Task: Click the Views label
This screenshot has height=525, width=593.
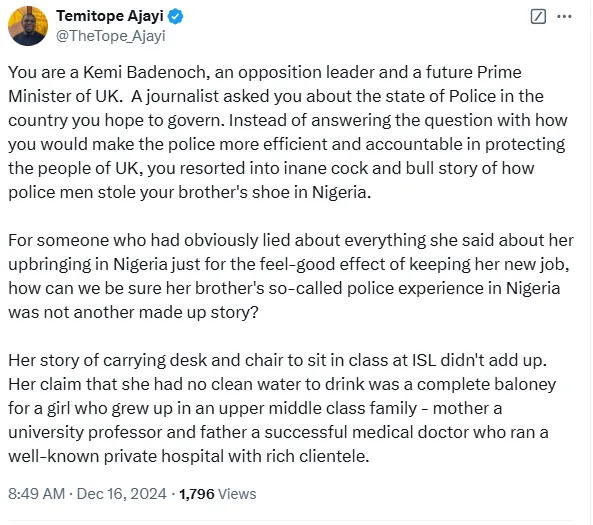Action: pos(237,494)
